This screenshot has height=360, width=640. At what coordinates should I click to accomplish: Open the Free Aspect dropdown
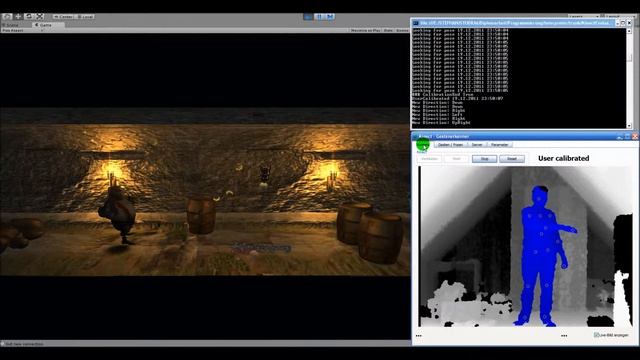pyautogui.click(x=22, y=30)
